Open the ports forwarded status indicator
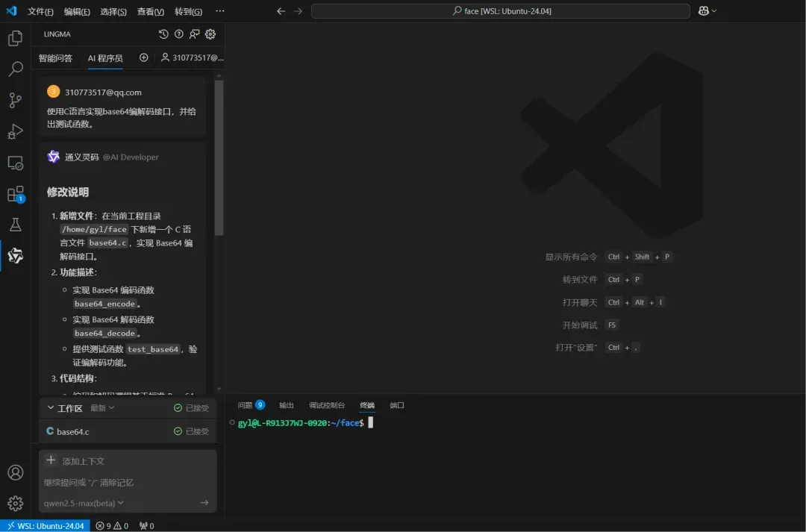Viewport: 806px width, 532px height. (146, 526)
